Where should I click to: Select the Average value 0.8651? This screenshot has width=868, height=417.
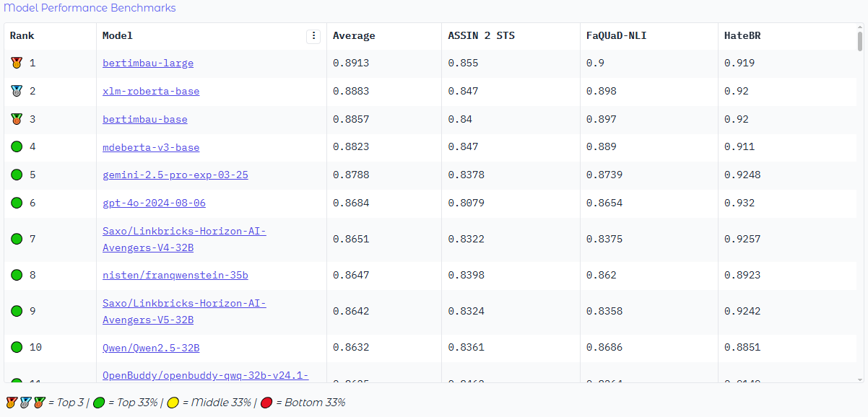[351, 239]
